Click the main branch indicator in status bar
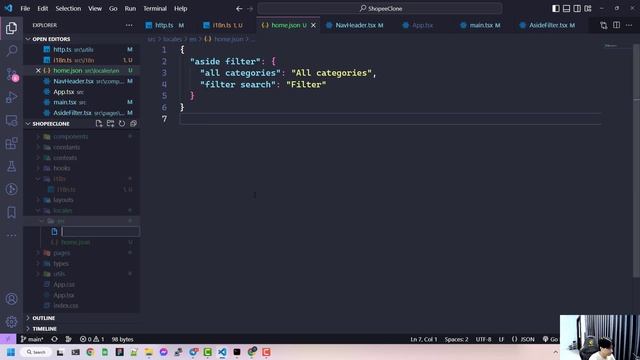 (x=32, y=339)
